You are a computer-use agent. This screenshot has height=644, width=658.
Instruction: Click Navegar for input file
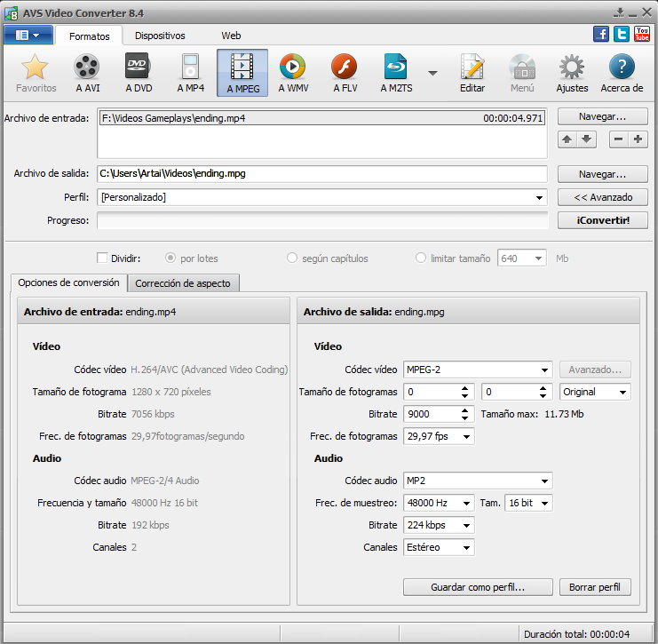tap(602, 116)
